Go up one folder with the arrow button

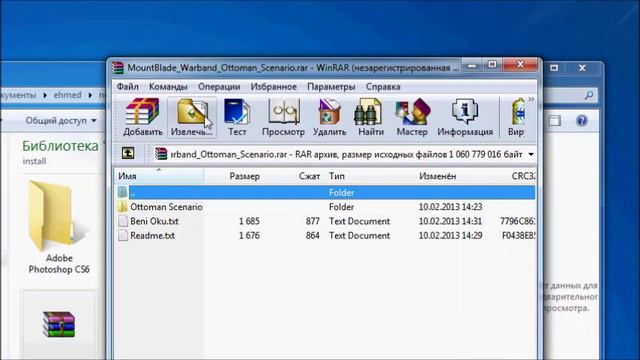point(128,153)
